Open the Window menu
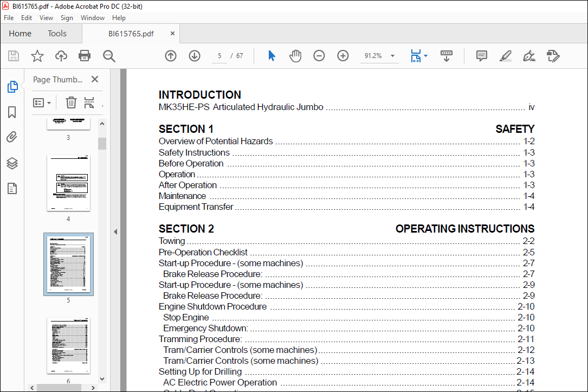This screenshot has width=588, height=392. pyautogui.click(x=93, y=18)
